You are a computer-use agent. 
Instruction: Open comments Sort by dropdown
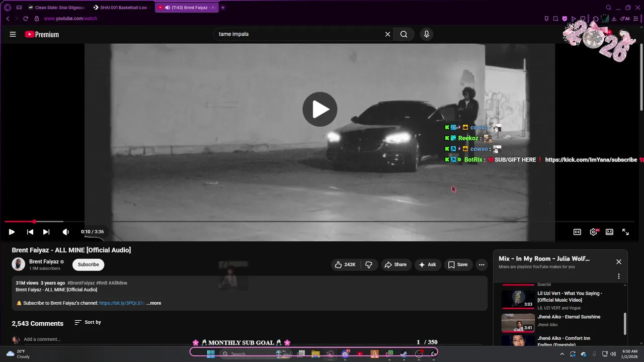point(88,322)
